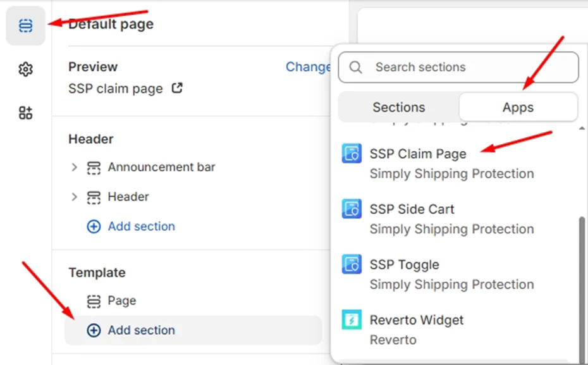Click plus icon of Header group Add section
Viewport: 588px width, 365px height.
pos(94,226)
